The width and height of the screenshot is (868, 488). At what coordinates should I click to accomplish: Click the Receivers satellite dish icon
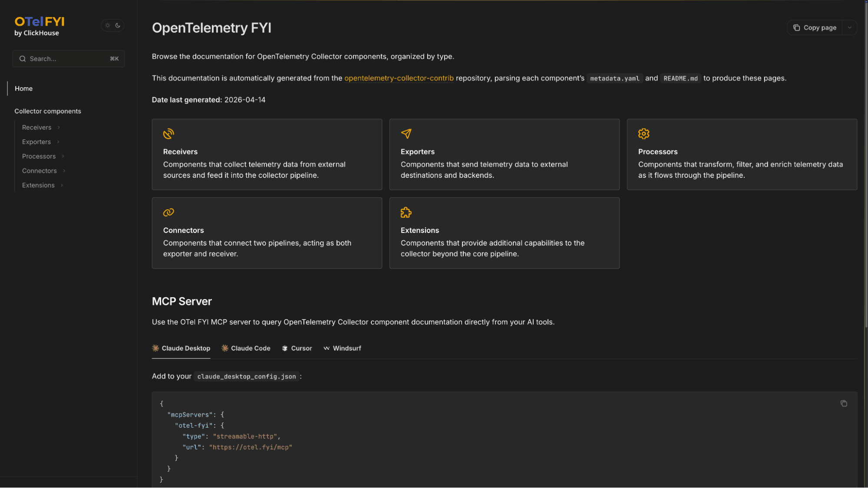tap(168, 134)
